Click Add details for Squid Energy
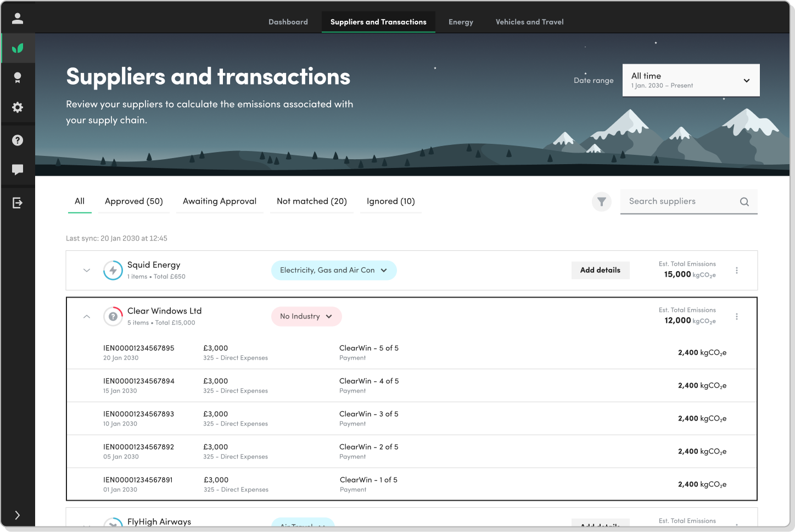 pyautogui.click(x=600, y=270)
